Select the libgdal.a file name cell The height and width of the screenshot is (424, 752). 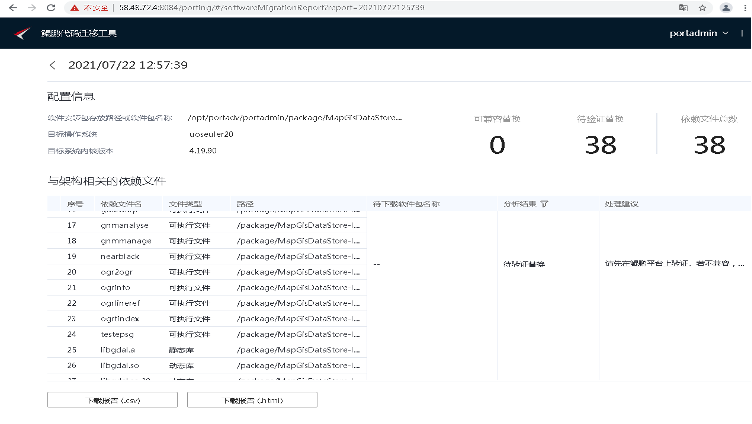pyautogui.click(x=118, y=350)
